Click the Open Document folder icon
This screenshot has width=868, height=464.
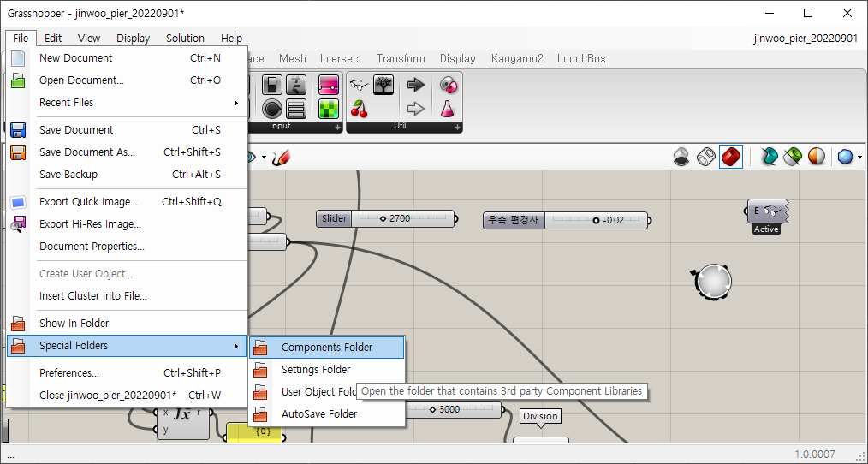(x=18, y=80)
